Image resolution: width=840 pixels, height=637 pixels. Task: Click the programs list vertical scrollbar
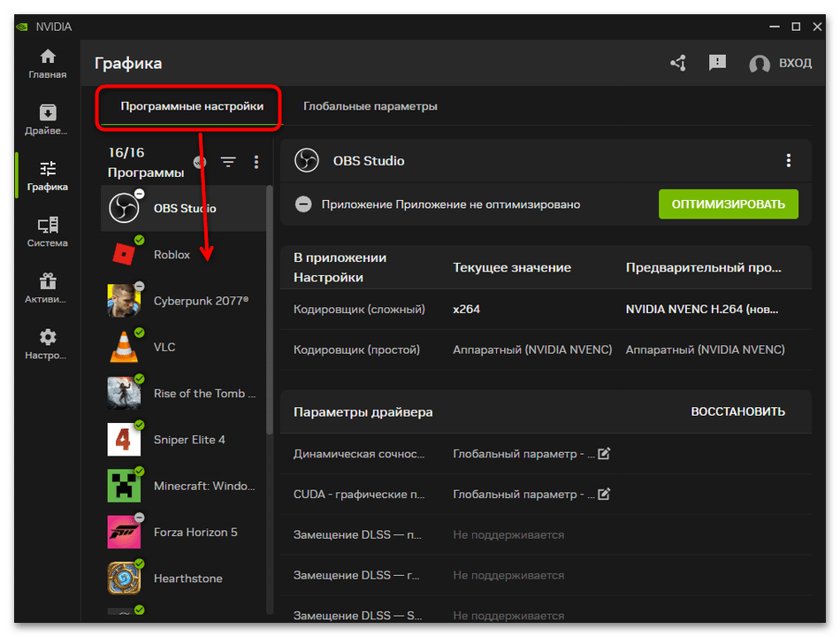[x=270, y=310]
